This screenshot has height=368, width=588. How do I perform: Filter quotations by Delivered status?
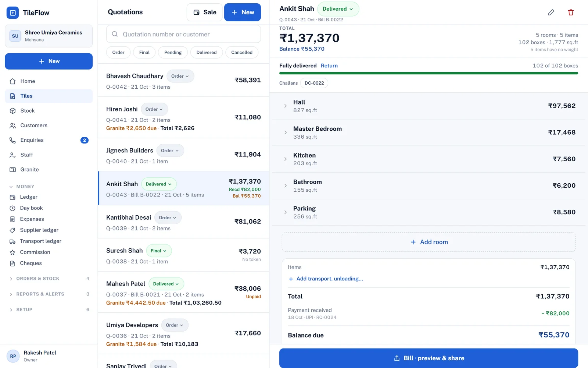[207, 53]
